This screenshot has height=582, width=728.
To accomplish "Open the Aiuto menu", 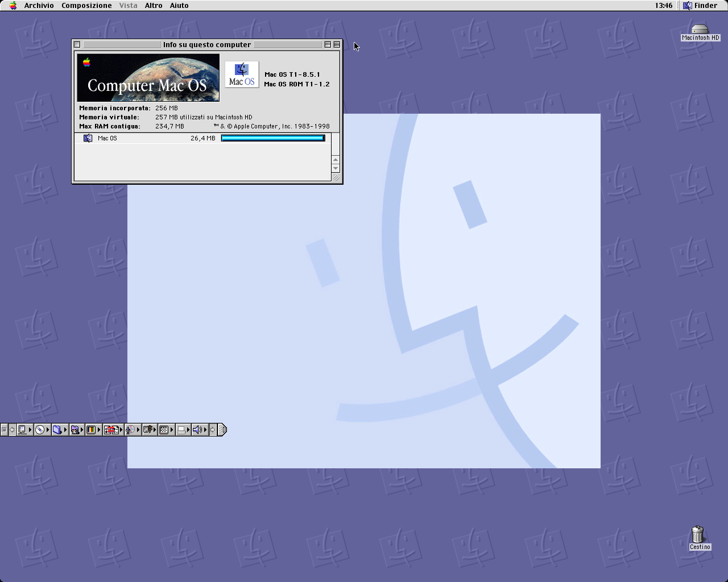I will [179, 5].
